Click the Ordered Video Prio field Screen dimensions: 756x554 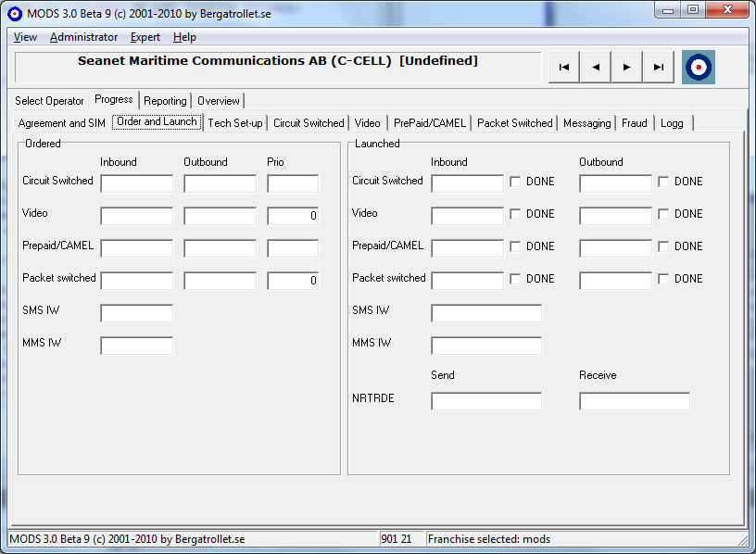coord(293,216)
